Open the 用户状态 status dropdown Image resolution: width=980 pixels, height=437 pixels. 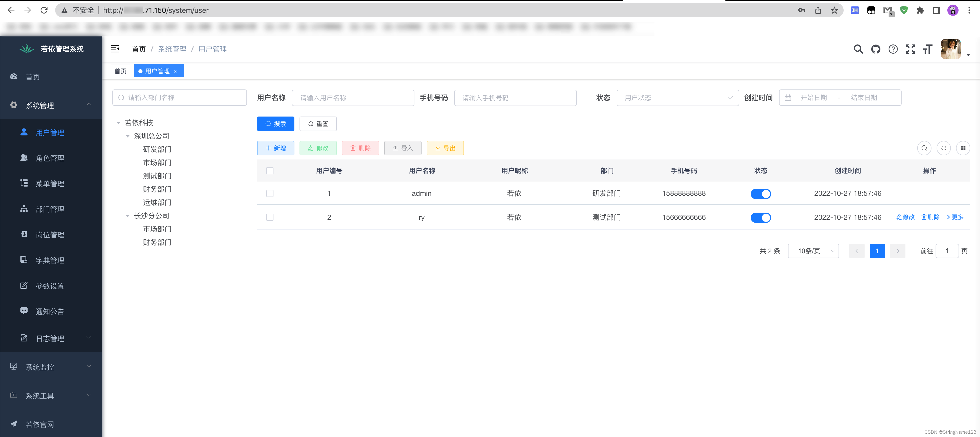(x=677, y=98)
